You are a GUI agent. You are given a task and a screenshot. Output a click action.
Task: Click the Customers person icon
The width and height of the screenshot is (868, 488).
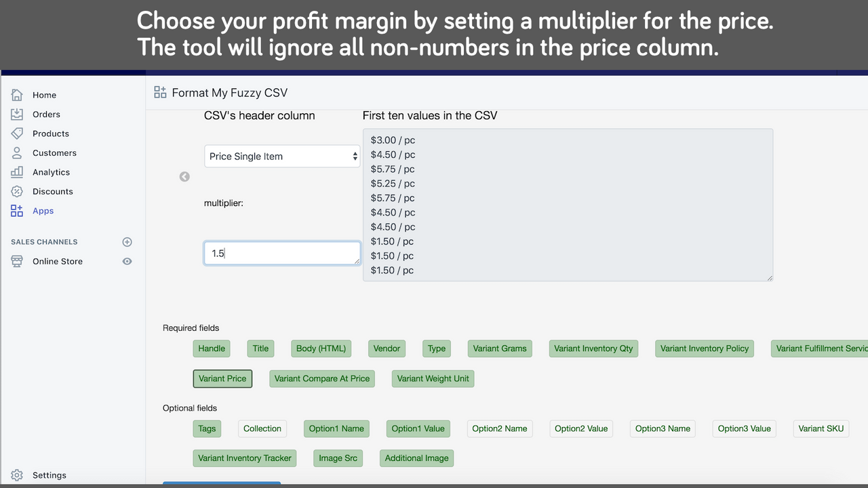pos(17,153)
